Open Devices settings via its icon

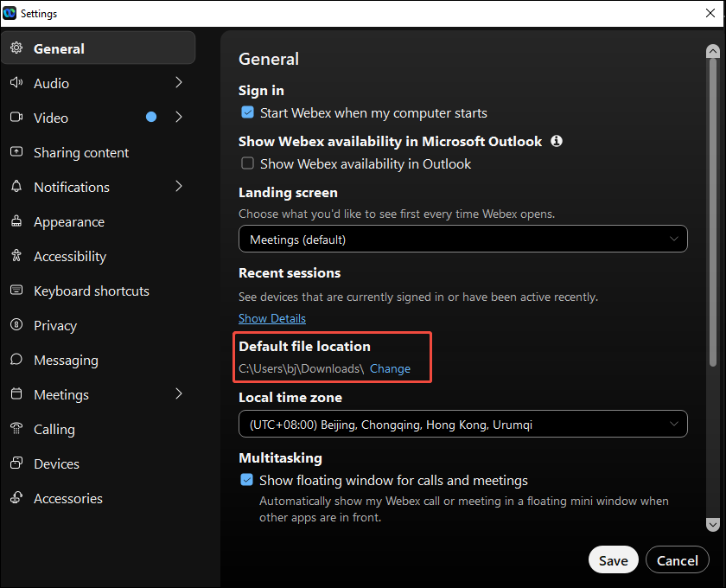click(x=16, y=463)
